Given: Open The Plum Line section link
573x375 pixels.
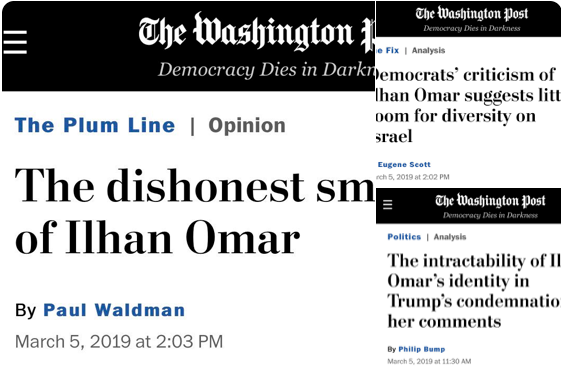Looking at the screenshot, I should click(x=95, y=125).
